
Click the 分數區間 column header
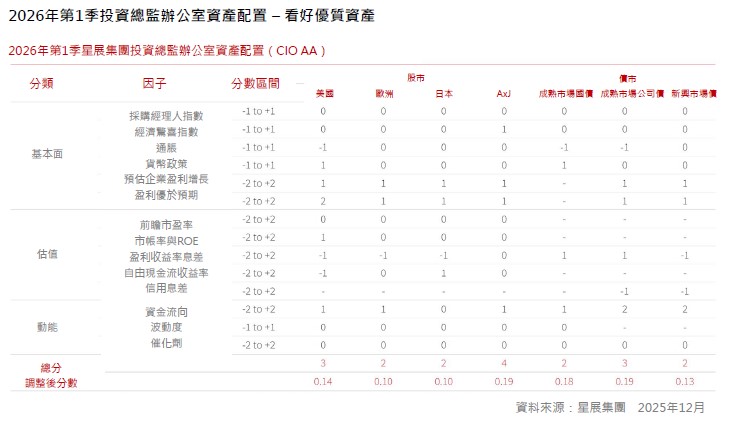pos(255,83)
